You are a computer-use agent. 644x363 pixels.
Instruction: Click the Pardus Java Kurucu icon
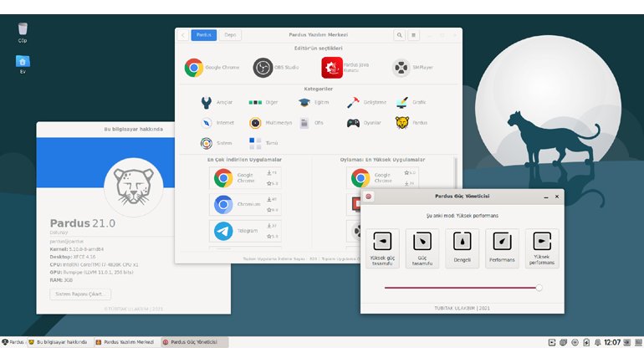click(x=332, y=68)
